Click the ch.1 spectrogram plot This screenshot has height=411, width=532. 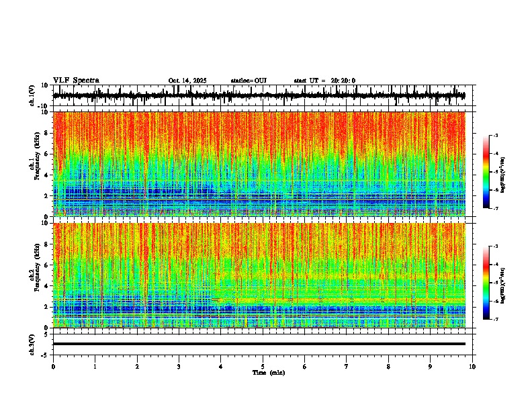tap(259, 164)
